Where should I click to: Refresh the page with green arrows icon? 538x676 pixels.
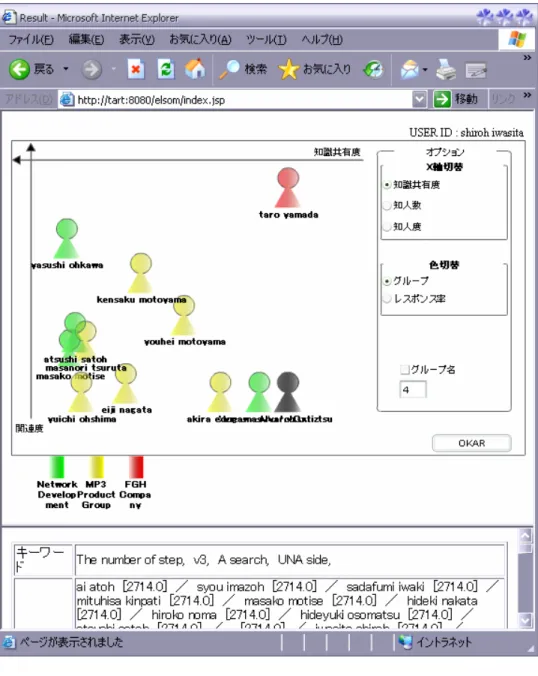[x=166, y=69]
